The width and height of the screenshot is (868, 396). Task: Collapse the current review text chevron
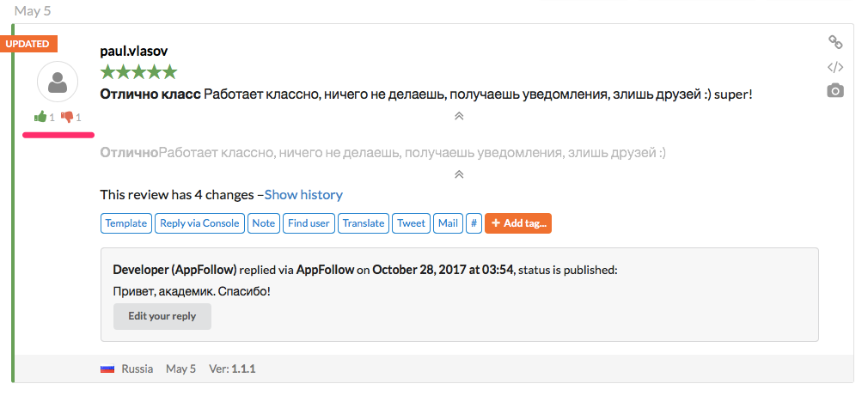pos(459,116)
